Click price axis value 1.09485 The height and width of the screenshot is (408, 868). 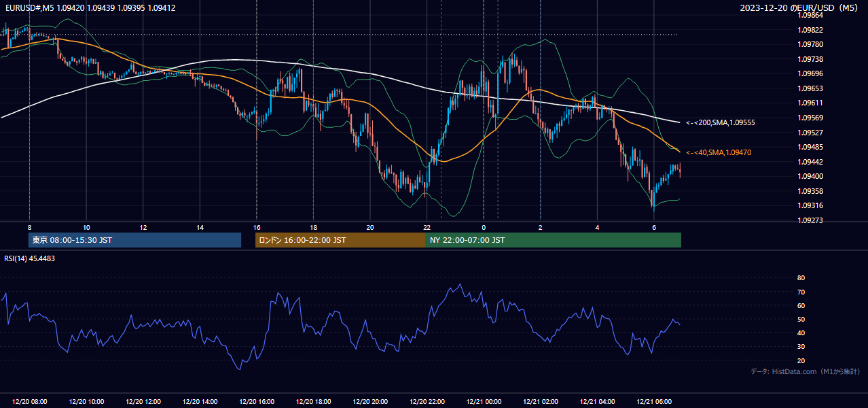click(810, 148)
